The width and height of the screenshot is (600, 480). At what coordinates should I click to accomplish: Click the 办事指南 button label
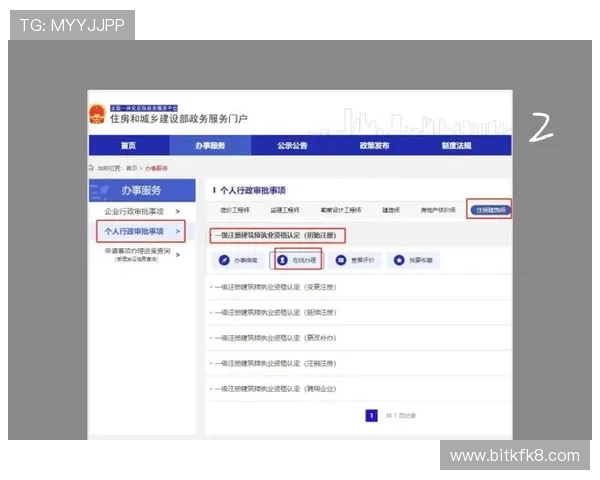tap(246, 260)
